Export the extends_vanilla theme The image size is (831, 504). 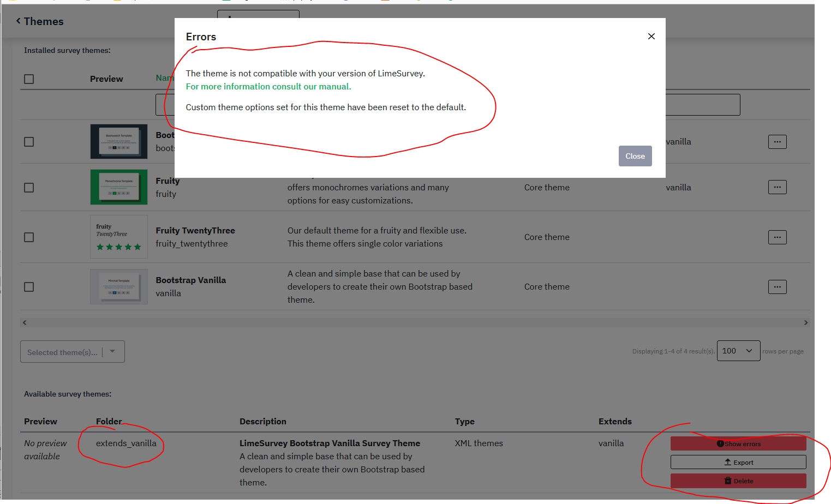coord(738,463)
